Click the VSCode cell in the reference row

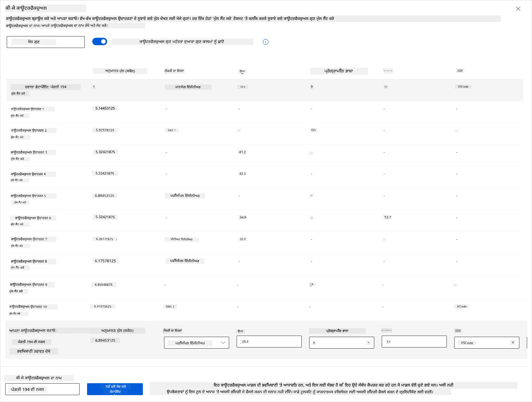[x=463, y=87]
